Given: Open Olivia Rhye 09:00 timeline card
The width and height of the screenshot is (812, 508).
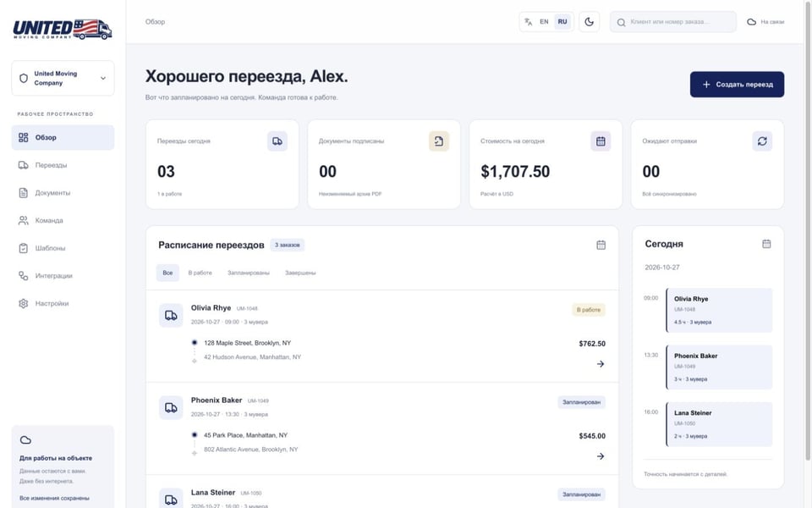Looking at the screenshot, I should [x=719, y=310].
